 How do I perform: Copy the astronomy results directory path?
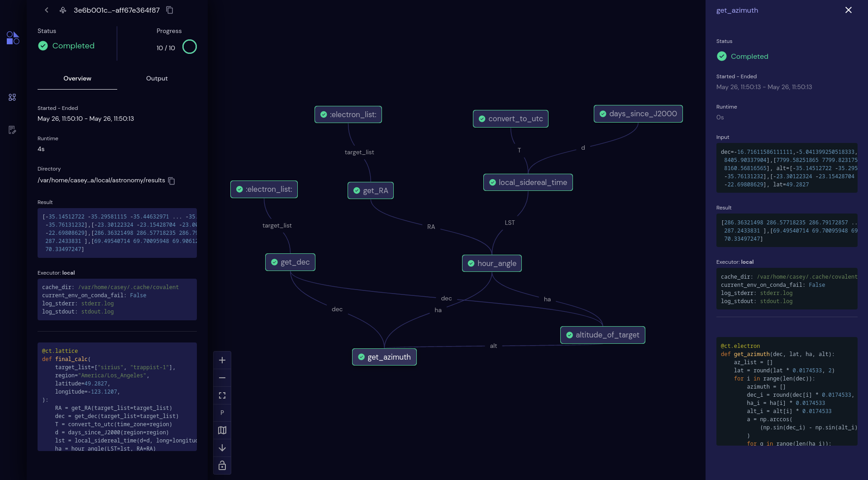(172, 181)
